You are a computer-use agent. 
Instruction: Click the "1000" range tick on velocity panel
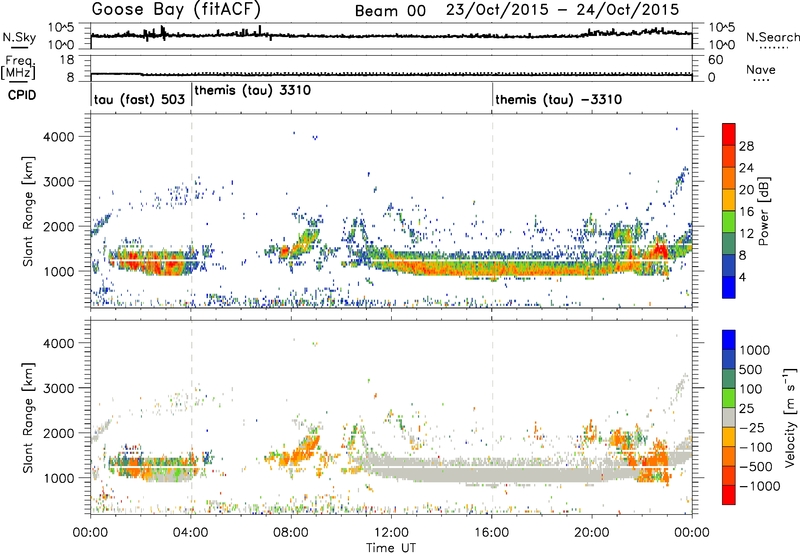tap(58, 478)
